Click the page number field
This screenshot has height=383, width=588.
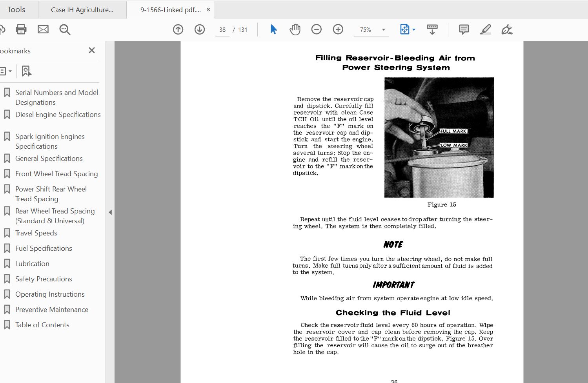222,30
